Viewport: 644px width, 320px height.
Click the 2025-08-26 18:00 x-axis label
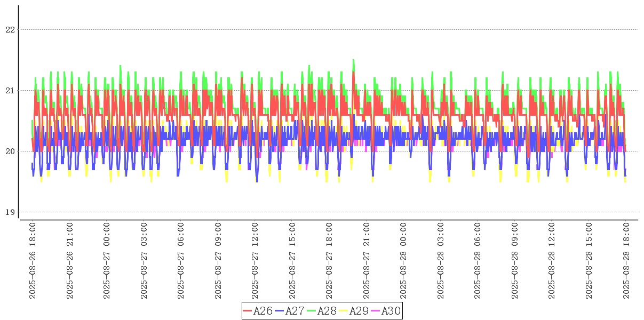[32, 261]
